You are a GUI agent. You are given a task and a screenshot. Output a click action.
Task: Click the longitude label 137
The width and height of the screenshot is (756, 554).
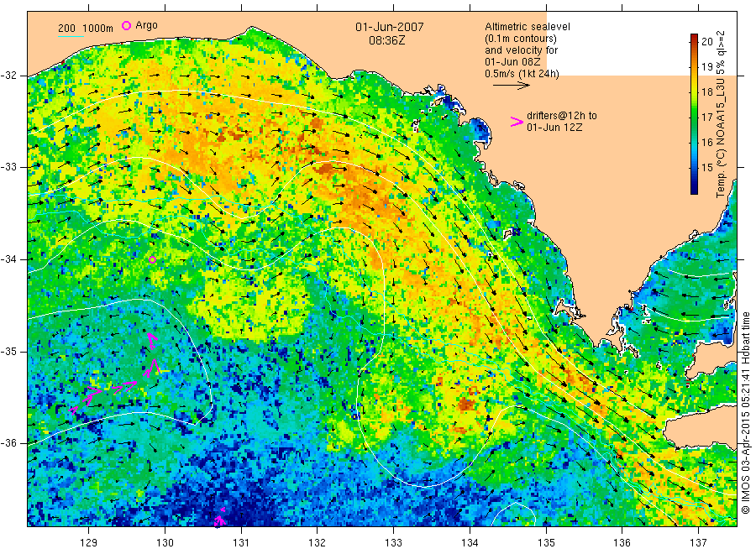[x=698, y=543]
